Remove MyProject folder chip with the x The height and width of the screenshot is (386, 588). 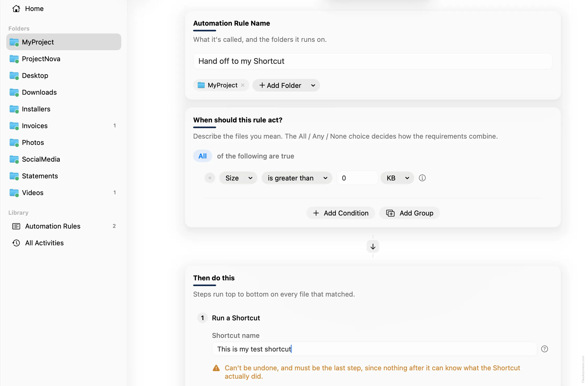pos(243,85)
